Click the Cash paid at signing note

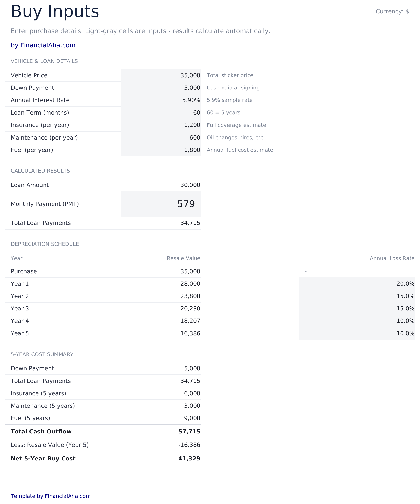[x=233, y=88]
